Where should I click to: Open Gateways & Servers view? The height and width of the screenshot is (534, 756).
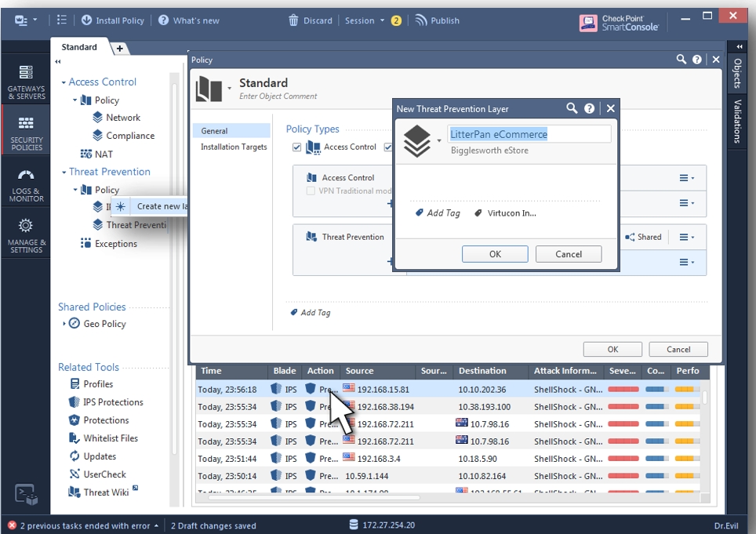pyautogui.click(x=26, y=81)
